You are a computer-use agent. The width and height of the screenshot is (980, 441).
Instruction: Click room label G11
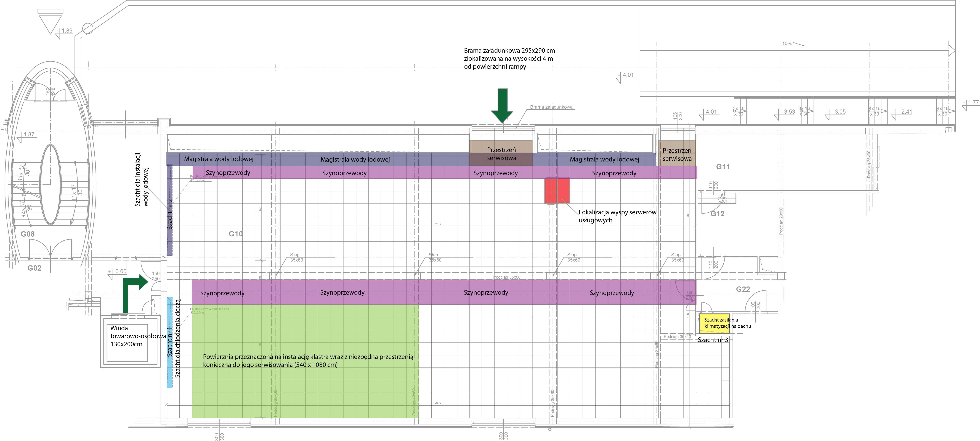pyautogui.click(x=723, y=166)
